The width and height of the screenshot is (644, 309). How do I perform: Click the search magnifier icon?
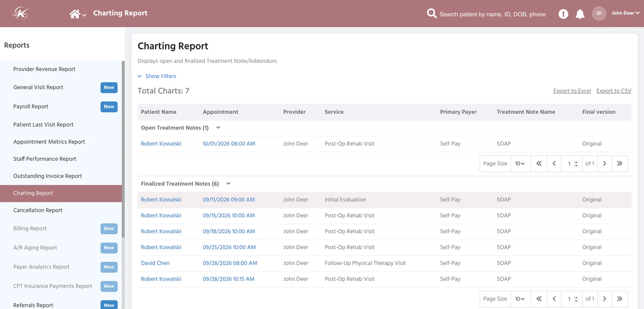pyautogui.click(x=431, y=14)
